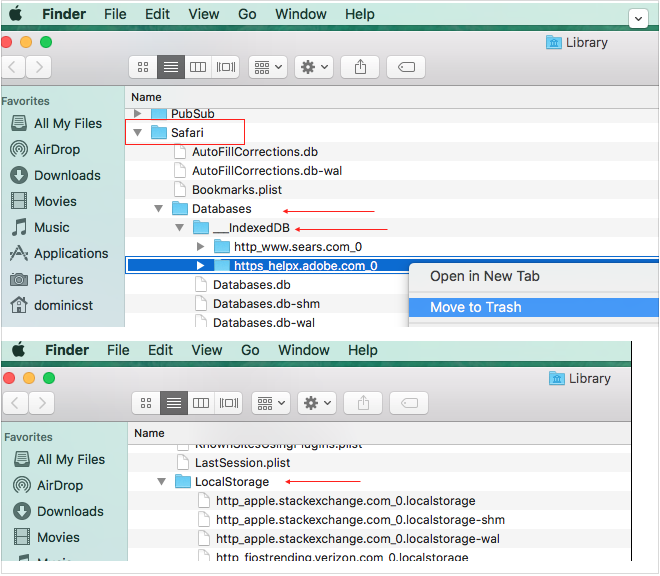Switch to Cover Flow view in bottom window
Image resolution: width=660 pixels, height=576 pixels.
click(229, 403)
